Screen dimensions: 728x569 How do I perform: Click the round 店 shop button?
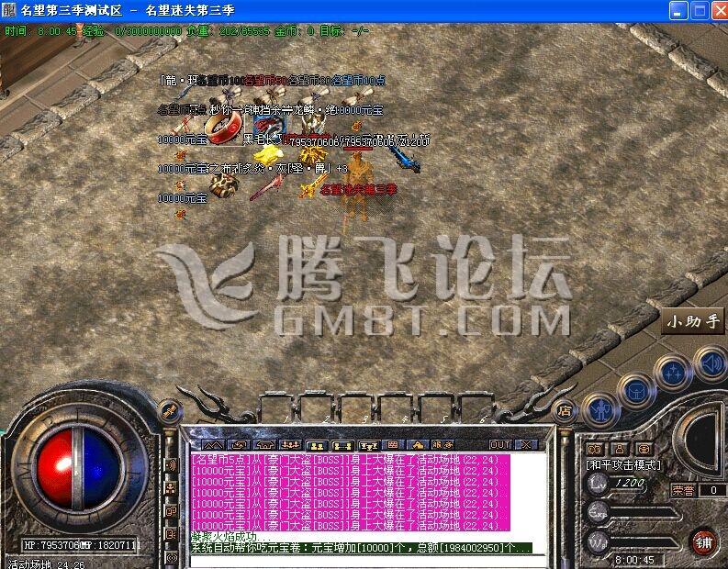[x=566, y=410]
